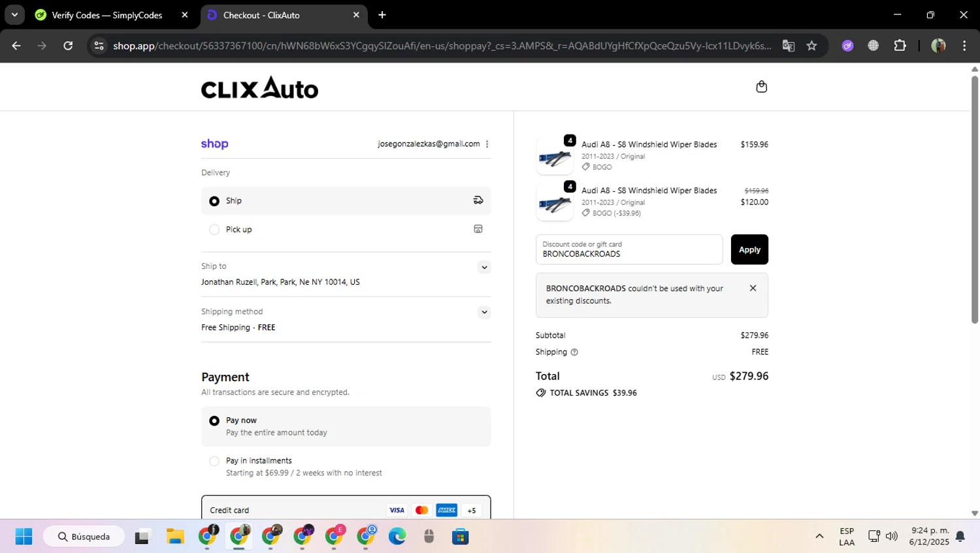The height and width of the screenshot is (553, 980).
Task: Click the Búsqueda taskbar search box
Action: [x=84, y=537]
